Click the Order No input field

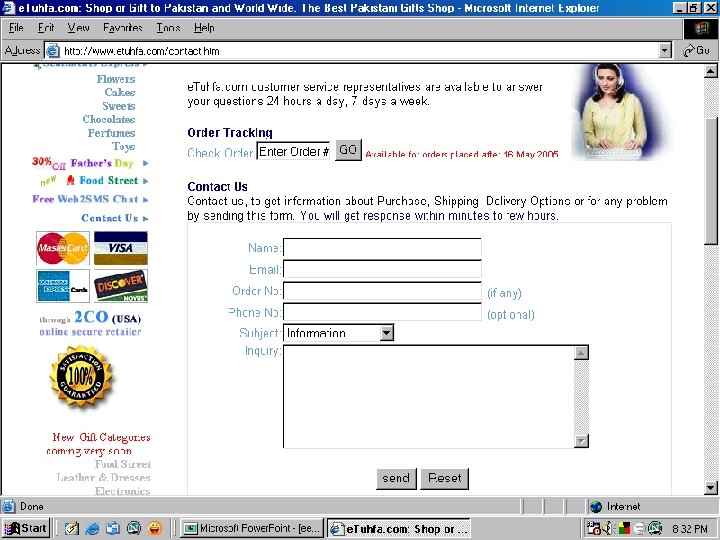[x=382, y=291]
